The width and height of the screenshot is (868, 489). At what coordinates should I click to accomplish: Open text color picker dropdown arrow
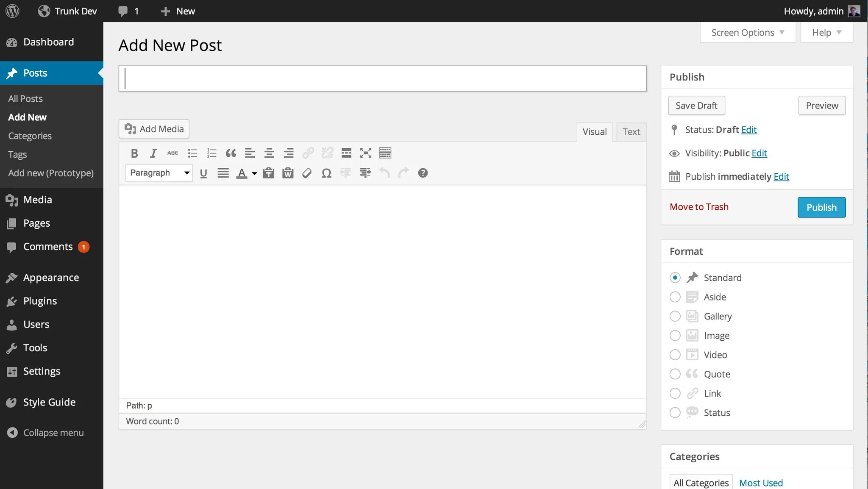[254, 173]
